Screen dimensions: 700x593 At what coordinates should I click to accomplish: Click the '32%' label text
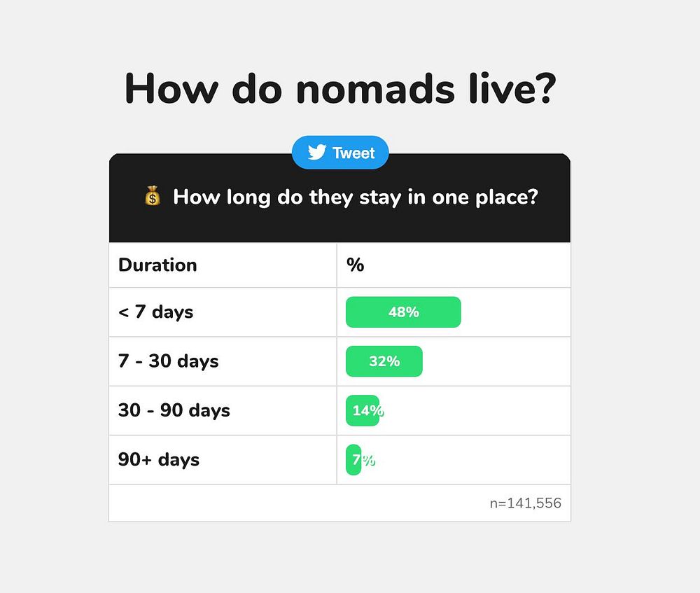[x=384, y=361]
